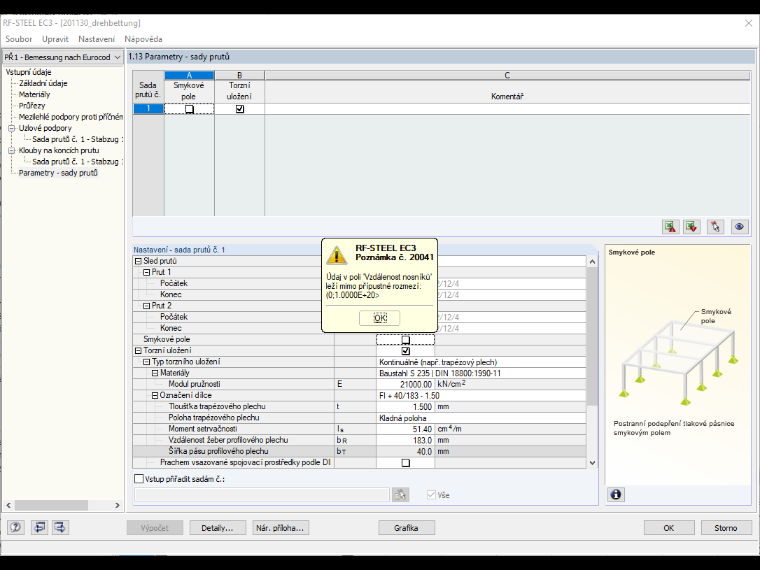Click the help question mark icon bottom left
The image size is (760, 570).
pos(16,527)
